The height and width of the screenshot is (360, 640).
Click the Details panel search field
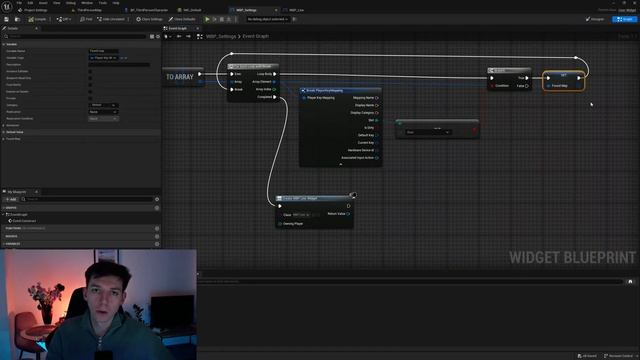76,36
